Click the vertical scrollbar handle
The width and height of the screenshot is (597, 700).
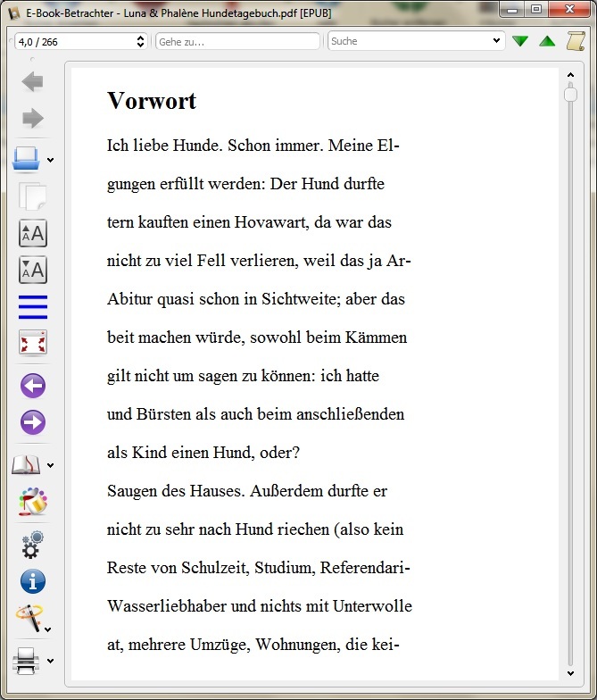[571, 94]
